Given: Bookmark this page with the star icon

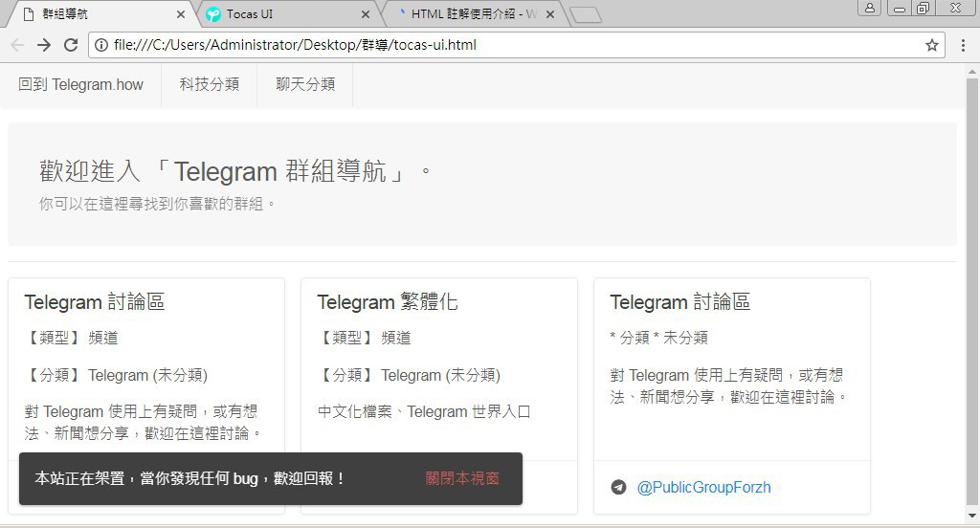Looking at the screenshot, I should [931, 45].
